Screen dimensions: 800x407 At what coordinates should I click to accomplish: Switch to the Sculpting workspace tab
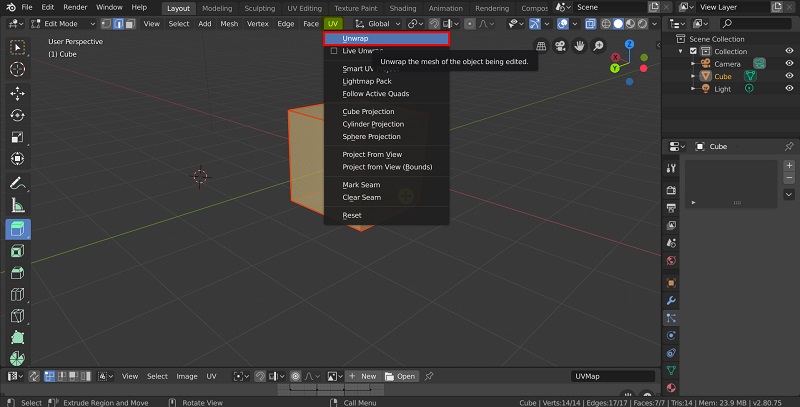[259, 8]
